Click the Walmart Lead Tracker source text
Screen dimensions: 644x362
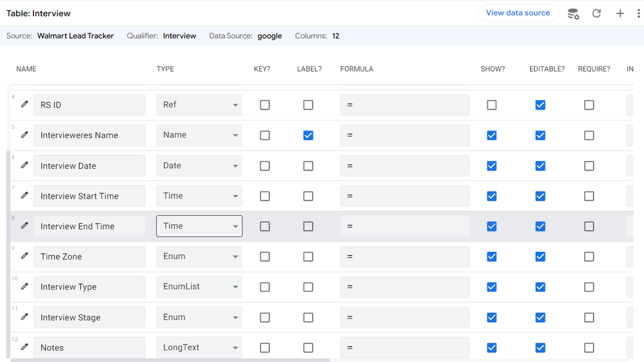pyautogui.click(x=75, y=35)
